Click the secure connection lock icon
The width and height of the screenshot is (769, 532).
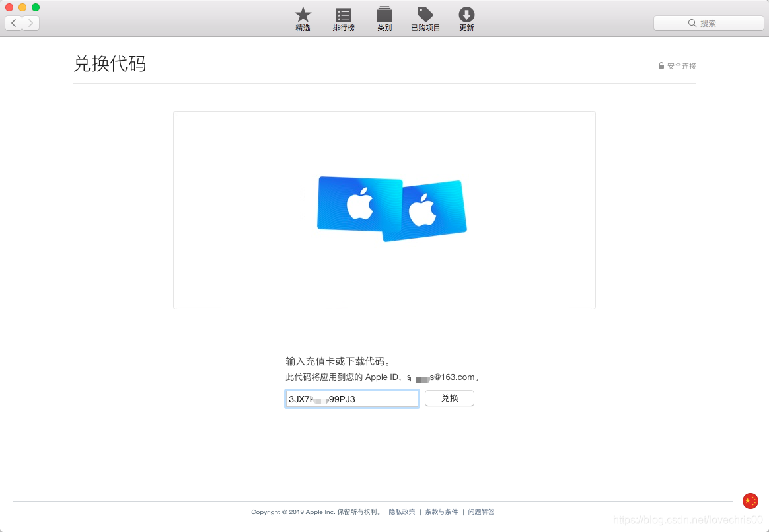660,65
